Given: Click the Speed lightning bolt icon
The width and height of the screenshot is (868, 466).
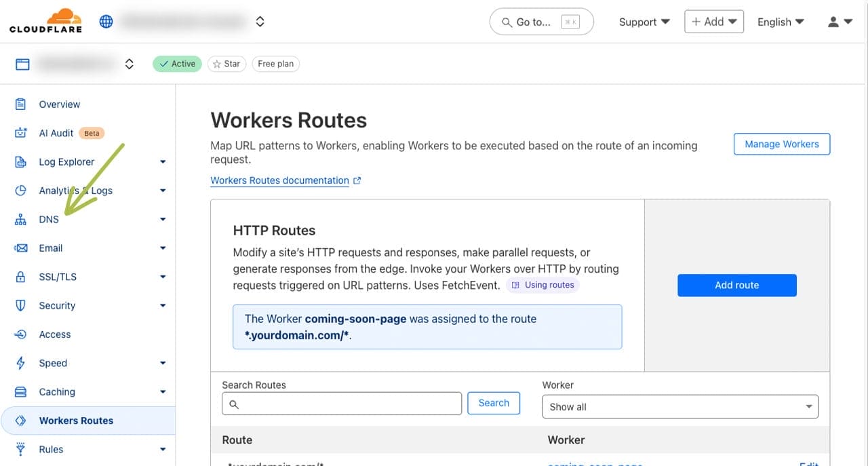Looking at the screenshot, I should (x=20, y=363).
